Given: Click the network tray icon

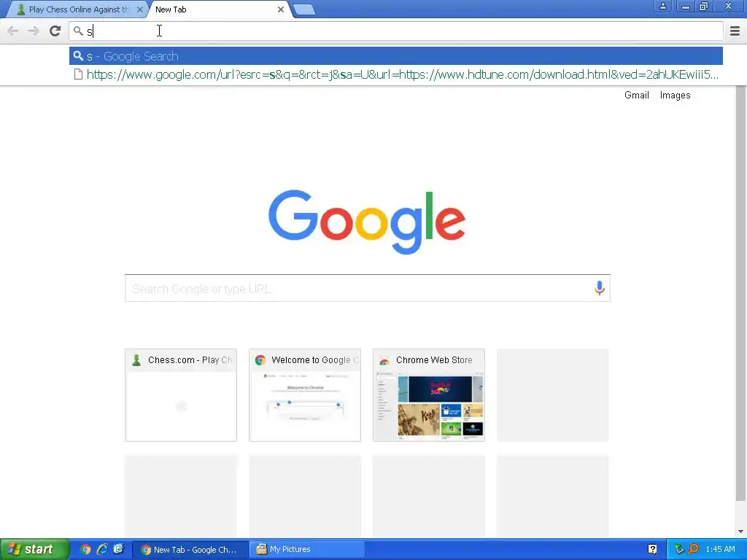Looking at the screenshot, I should [x=679, y=550].
